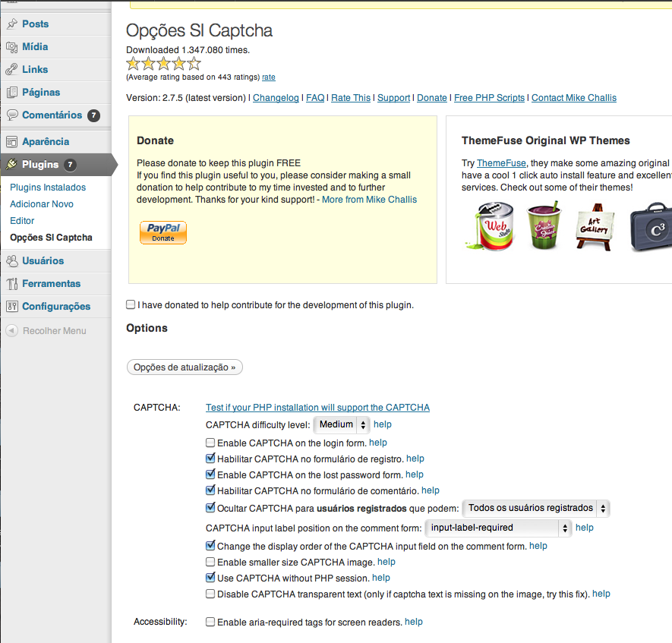Click the Rate This link
The height and width of the screenshot is (643, 672).
point(351,98)
